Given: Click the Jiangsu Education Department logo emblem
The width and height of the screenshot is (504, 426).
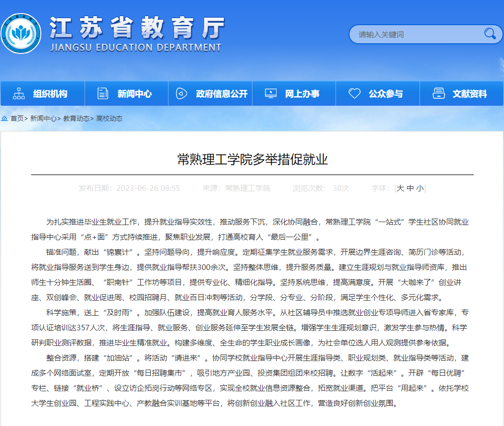Looking at the screenshot, I should click(21, 33).
